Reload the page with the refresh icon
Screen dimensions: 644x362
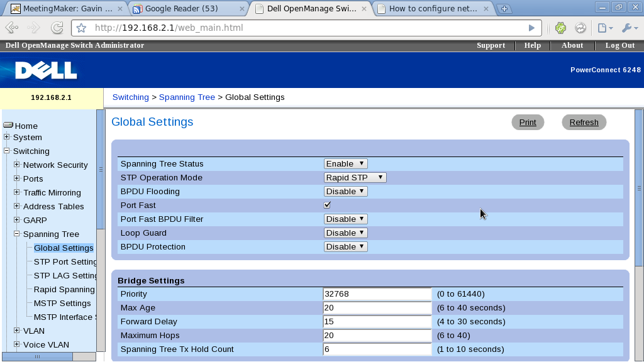pyautogui.click(x=57, y=28)
